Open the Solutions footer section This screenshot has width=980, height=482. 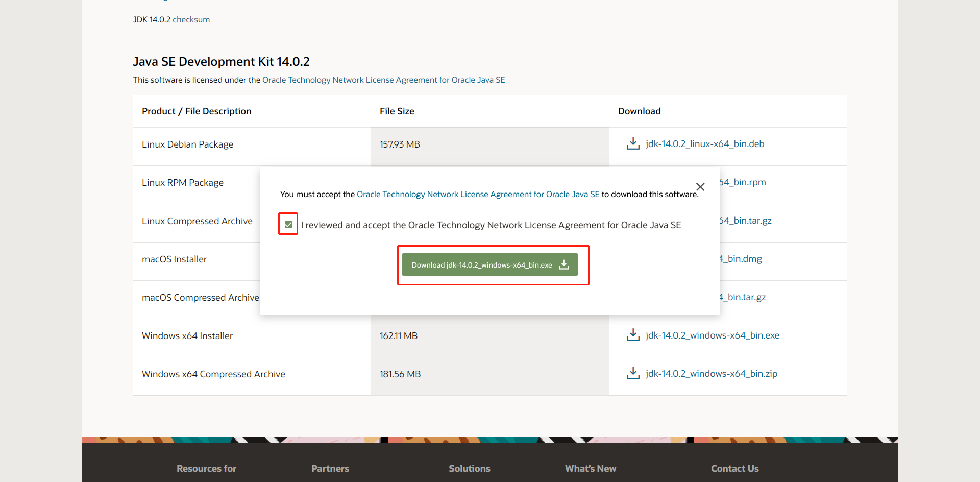point(470,468)
